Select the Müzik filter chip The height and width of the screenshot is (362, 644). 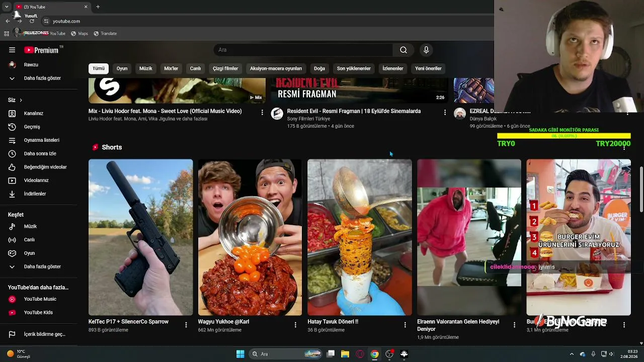point(146,68)
